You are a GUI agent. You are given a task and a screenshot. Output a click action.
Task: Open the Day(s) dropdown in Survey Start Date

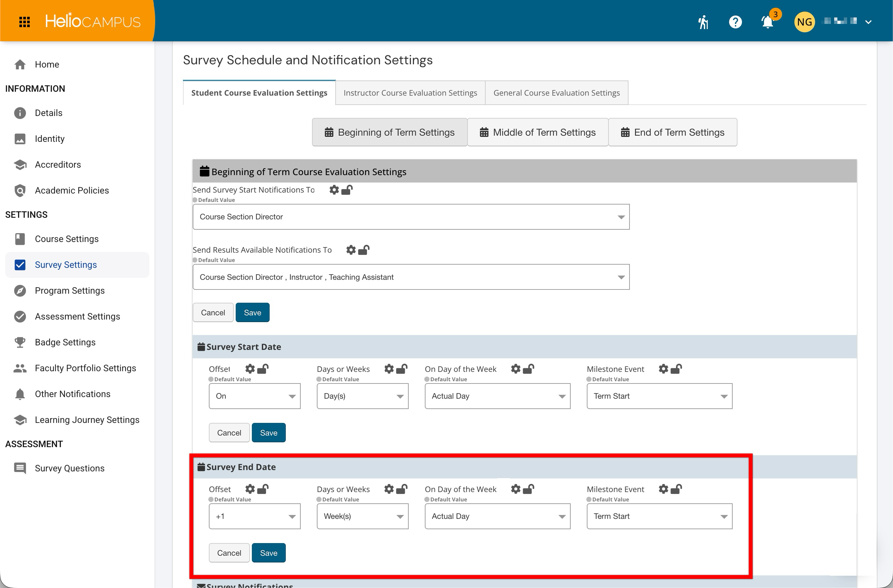tap(362, 396)
